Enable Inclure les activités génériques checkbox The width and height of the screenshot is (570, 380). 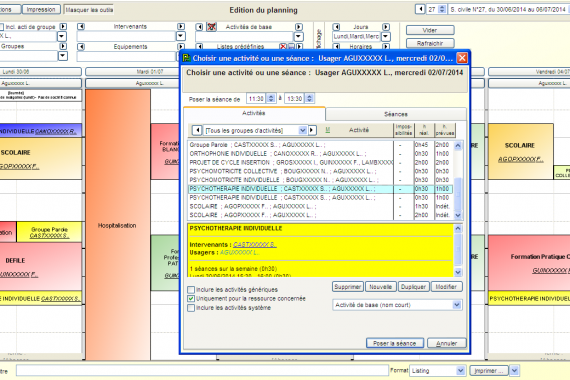(191, 290)
